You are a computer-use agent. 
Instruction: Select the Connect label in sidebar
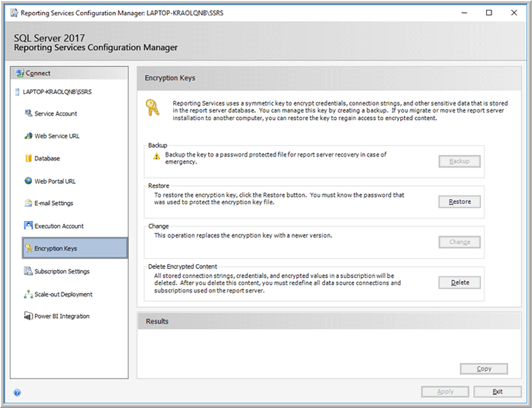38,73
